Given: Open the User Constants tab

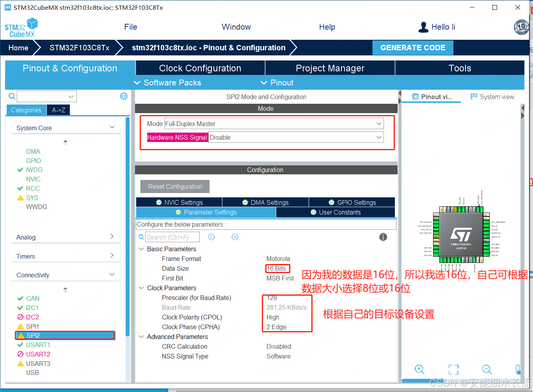Looking at the screenshot, I should pyautogui.click(x=336, y=212).
